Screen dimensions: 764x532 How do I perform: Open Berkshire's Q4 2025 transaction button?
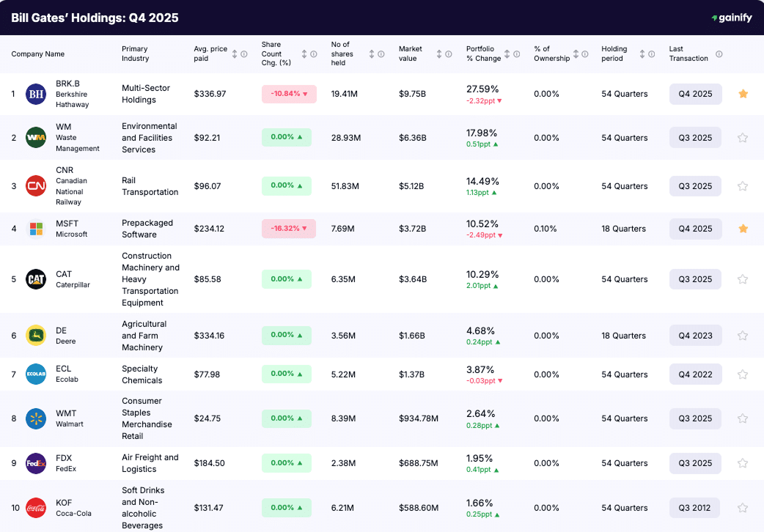coord(695,94)
